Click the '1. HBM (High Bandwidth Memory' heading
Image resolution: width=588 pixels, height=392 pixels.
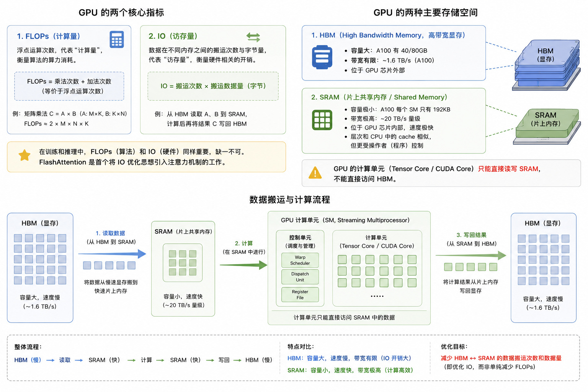tap(389, 35)
